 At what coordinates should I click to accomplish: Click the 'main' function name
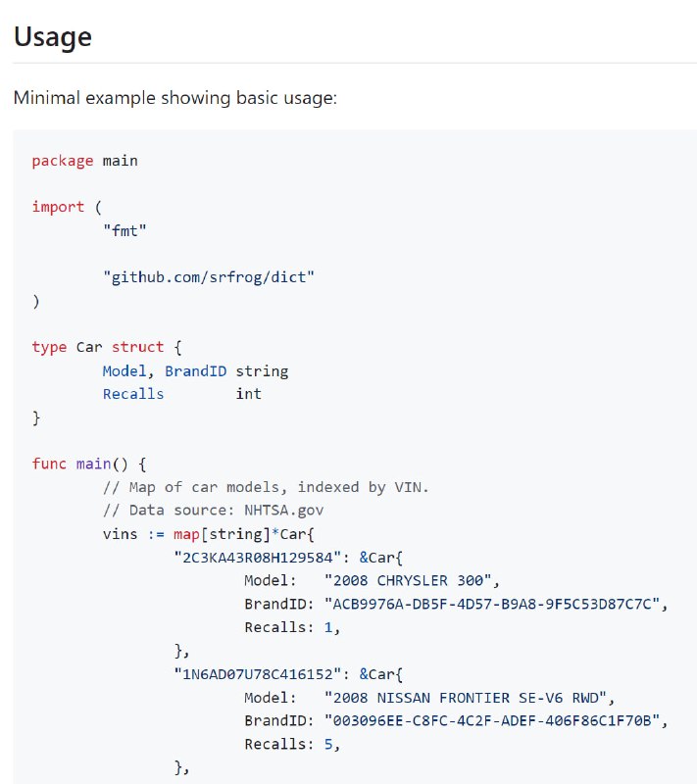pos(93,464)
